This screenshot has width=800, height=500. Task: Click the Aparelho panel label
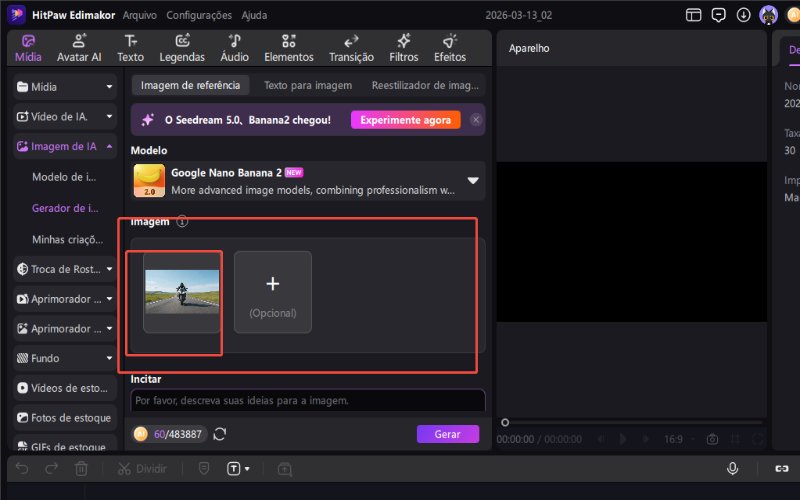click(x=529, y=48)
